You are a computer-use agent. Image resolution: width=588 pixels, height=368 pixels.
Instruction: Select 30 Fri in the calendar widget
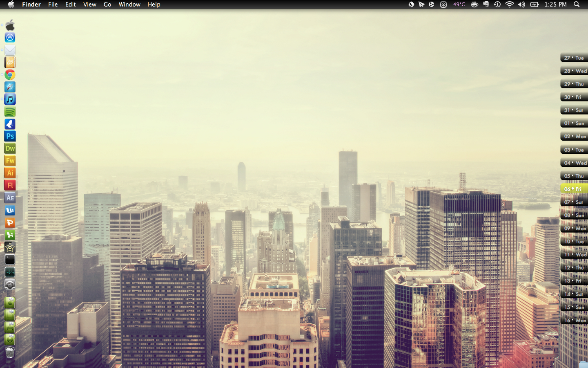[x=574, y=97]
